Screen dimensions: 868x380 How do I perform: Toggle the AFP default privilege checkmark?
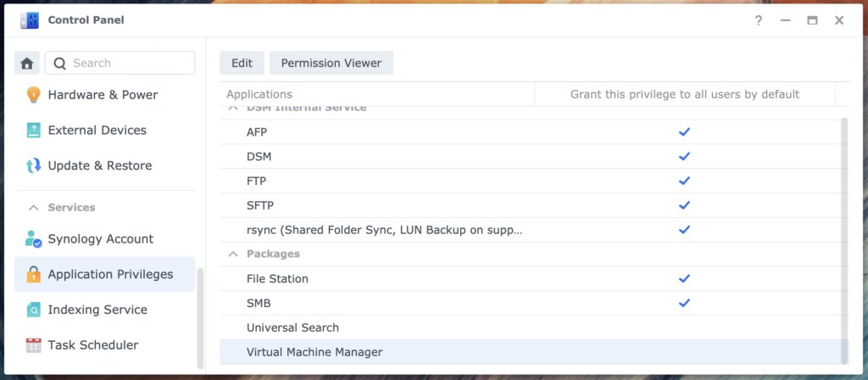(684, 131)
